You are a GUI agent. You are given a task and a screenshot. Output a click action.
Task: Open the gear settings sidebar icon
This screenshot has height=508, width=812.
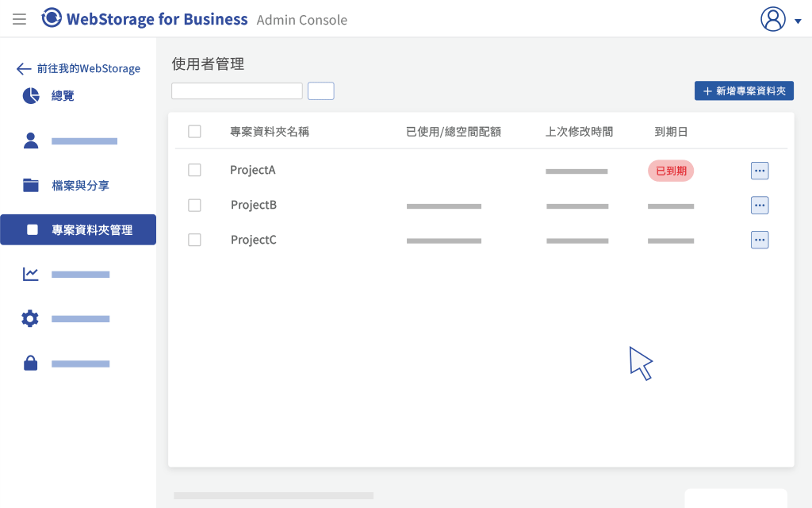click(x=30, y=318)
